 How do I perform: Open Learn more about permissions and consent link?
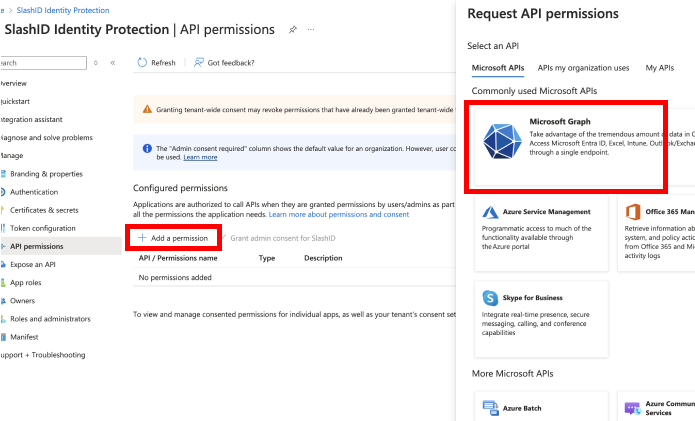tap(339, 214)
